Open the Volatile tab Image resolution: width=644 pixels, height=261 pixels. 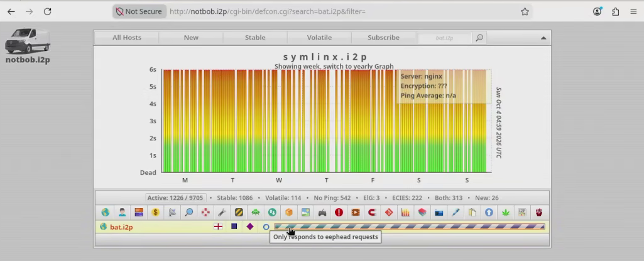[x=319, y=37]
